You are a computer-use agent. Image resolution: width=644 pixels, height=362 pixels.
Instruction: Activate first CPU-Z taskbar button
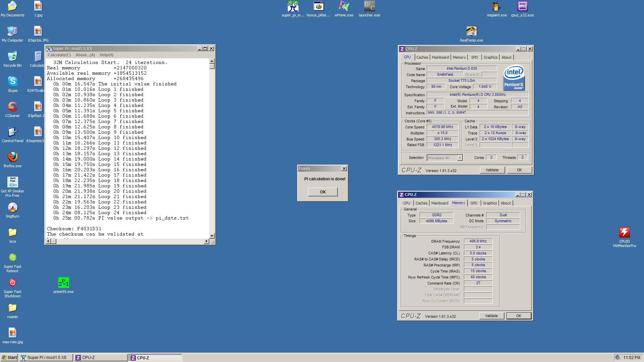click(x=101, y=358)
